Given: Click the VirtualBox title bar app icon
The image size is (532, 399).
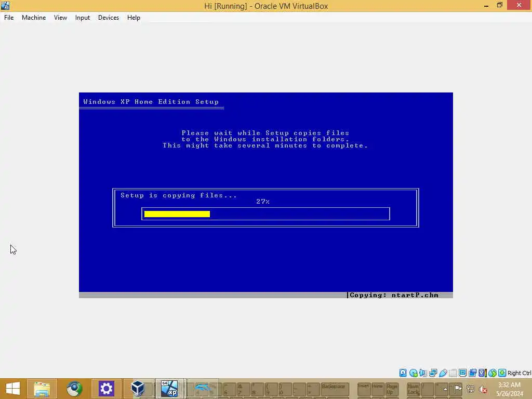Looking at the screenshot, I should pos(5,5).
